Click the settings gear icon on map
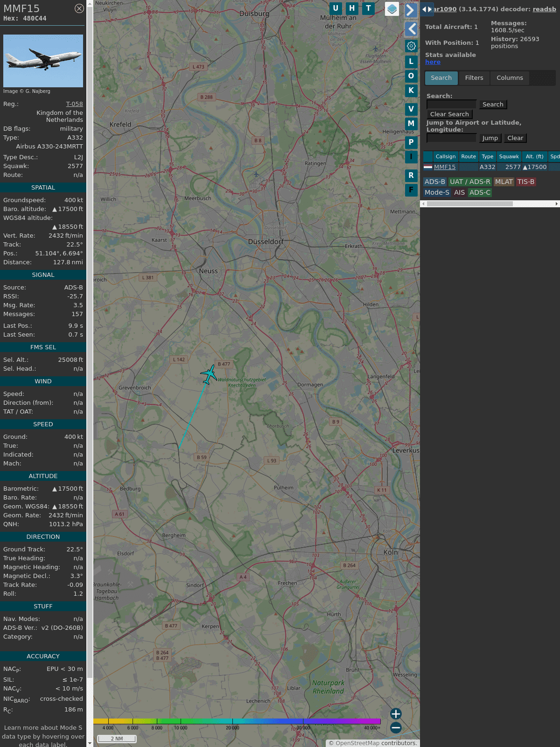This screenshot has height=747, width=560. coord(411,46)
